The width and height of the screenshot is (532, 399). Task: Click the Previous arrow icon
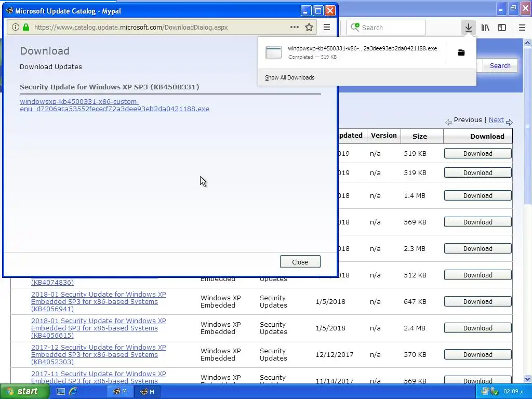448,122
